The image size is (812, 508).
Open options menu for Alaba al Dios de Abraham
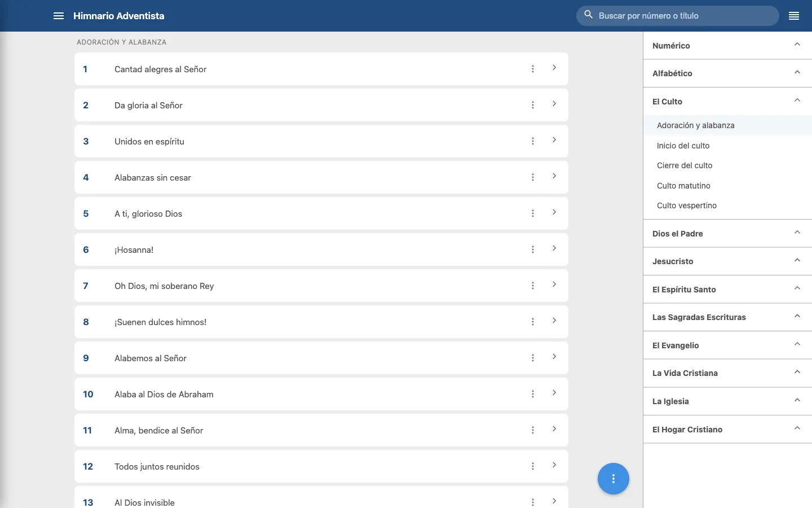pyautogui.click(x=533, y=394)
